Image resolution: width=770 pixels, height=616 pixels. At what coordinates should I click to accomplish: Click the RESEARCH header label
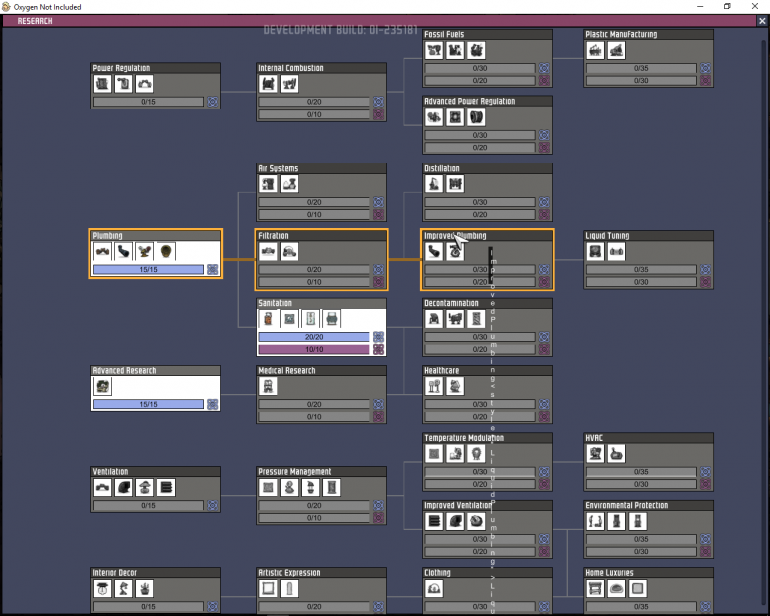coord(35,21)
